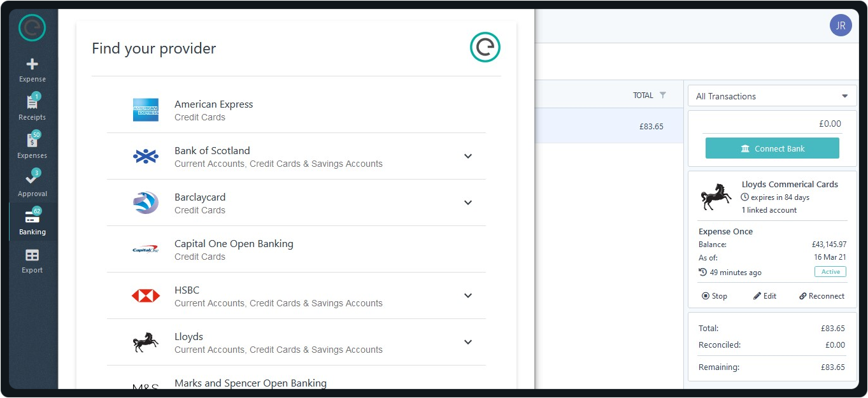Image resolution: width=868 pixels, height=398 pixels.
Task: Open the All Transactions dropdown
Action: (x=772, y=96)
